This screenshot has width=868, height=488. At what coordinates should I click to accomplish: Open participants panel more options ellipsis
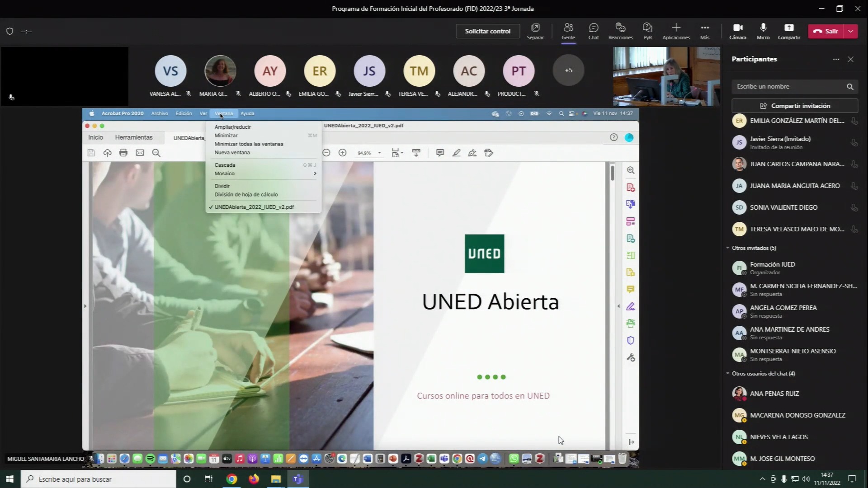point(836,59)
